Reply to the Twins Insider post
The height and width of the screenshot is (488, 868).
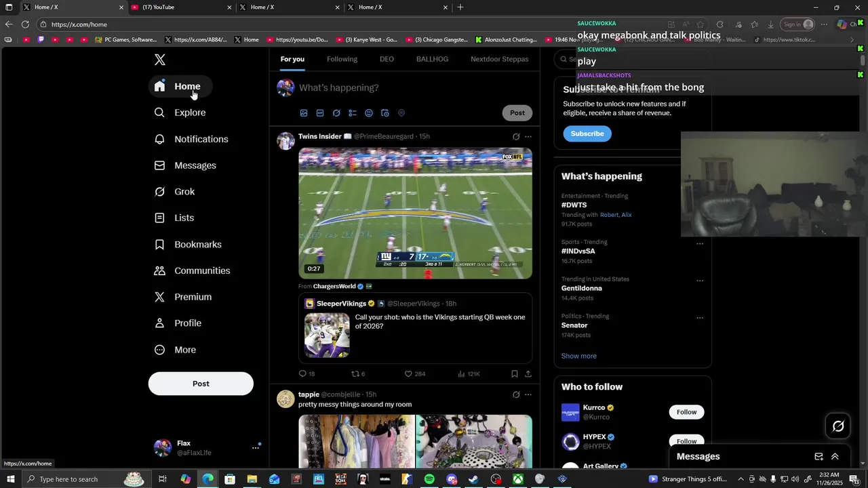[307, 373]
